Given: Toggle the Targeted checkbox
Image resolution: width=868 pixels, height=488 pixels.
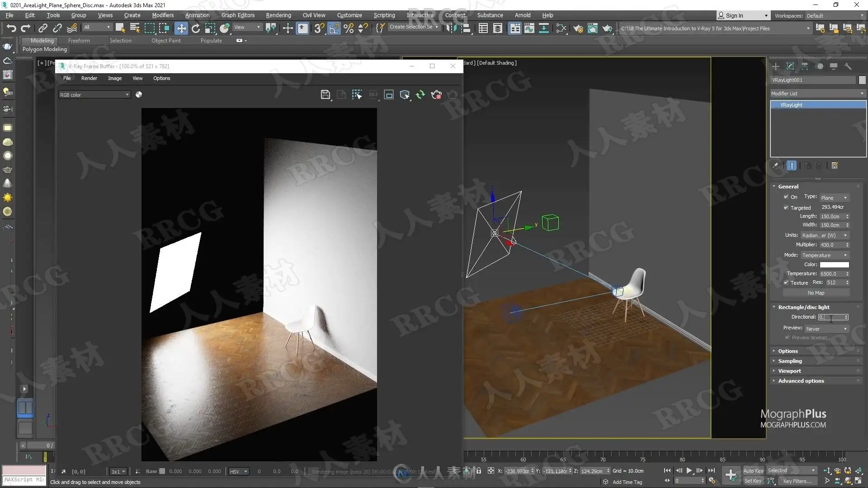Looking at the screenshot, I should coord(786,207).
